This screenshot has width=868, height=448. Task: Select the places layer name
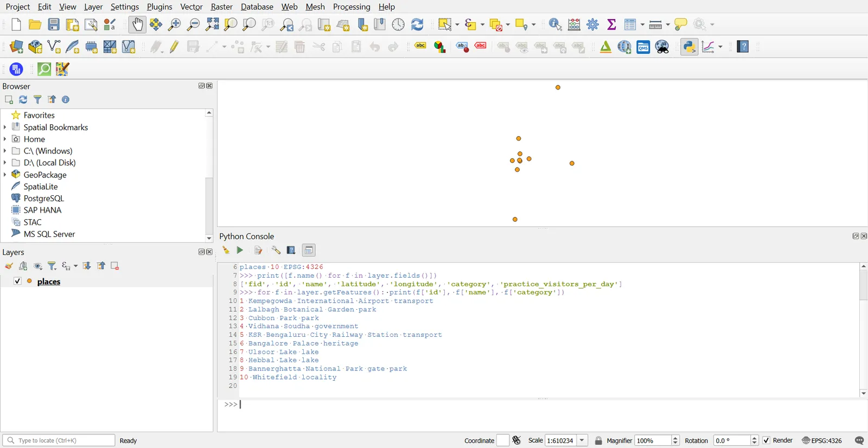pyautogui.click(x=49, y=281)
